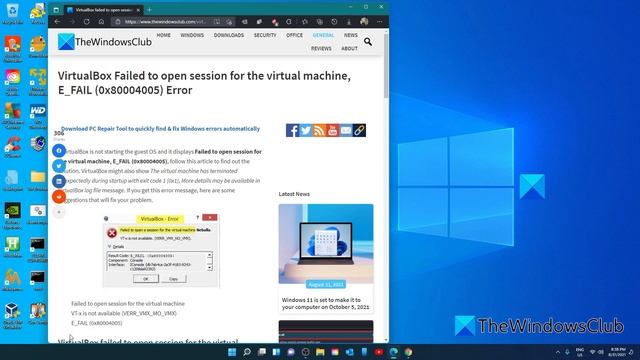Open the Facebook social follow icon
640x360 pixels.
[x=292, y=130]
